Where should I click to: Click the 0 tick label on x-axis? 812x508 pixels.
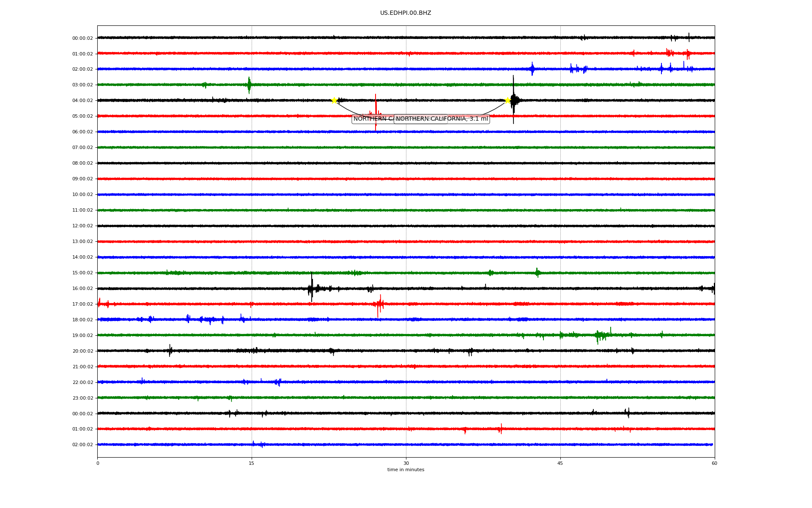click(98, 463)
